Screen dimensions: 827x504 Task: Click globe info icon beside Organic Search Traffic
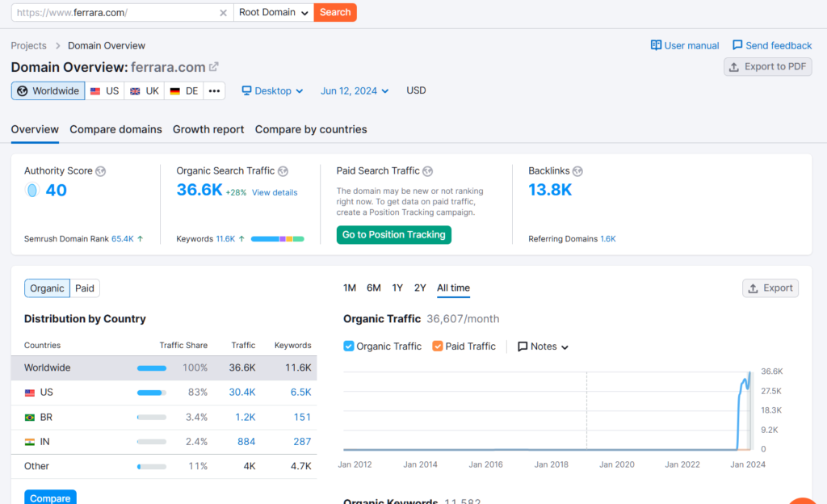[283, 170]
